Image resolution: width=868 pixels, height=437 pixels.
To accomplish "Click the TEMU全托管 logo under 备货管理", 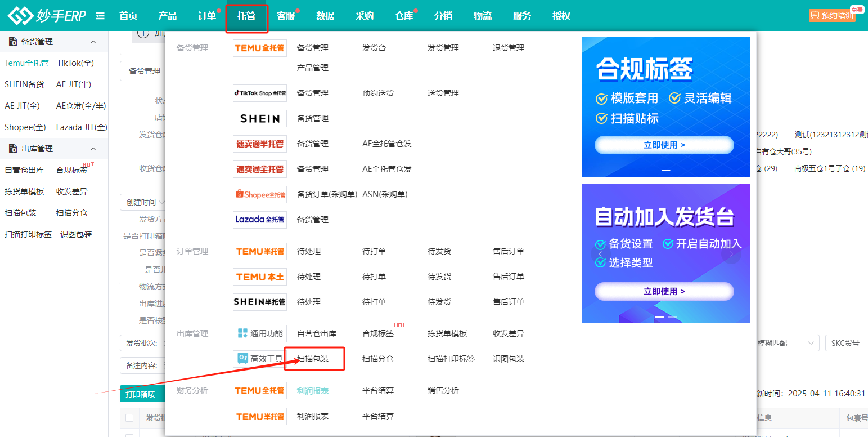I will 260,48.
